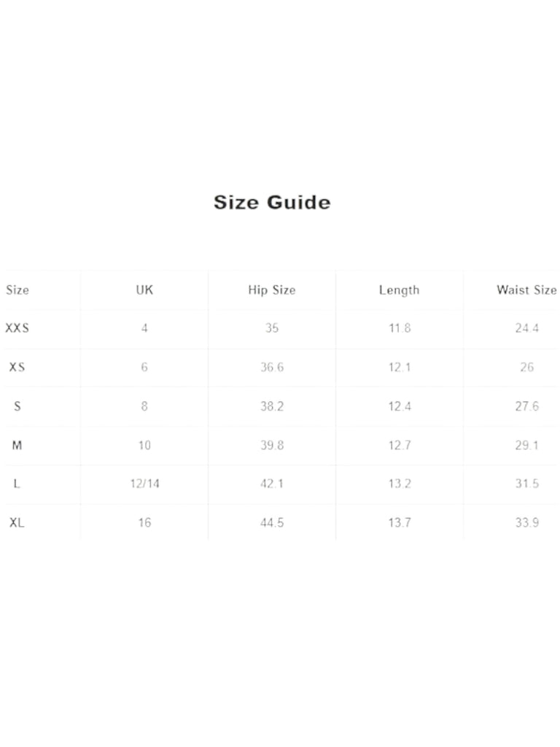The width and height of the screenshot is (560, 747).
Task: Select the S size row label
Action: coord(17,406)
